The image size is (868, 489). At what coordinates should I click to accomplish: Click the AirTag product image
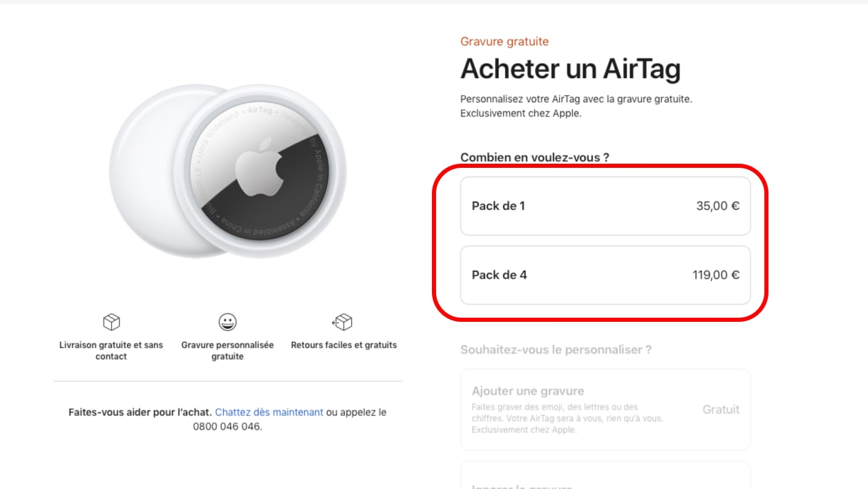[228, 172]
